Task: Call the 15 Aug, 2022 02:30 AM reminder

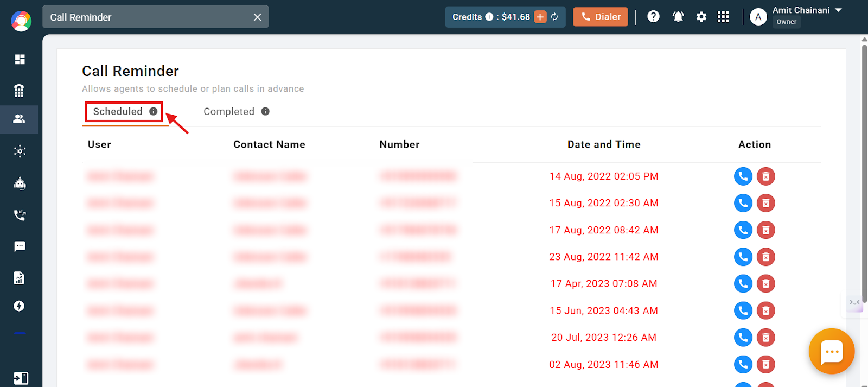Action: point(743,203)
